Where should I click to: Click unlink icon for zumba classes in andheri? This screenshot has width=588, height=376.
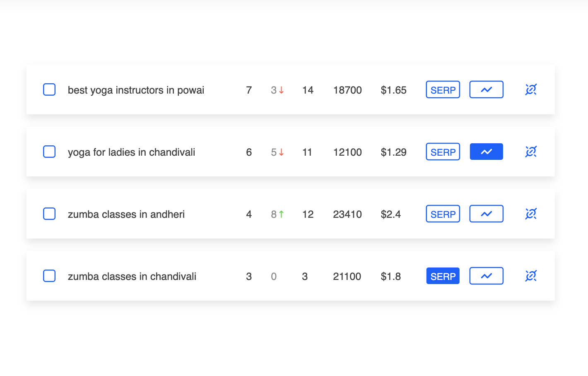pos(531,214)
